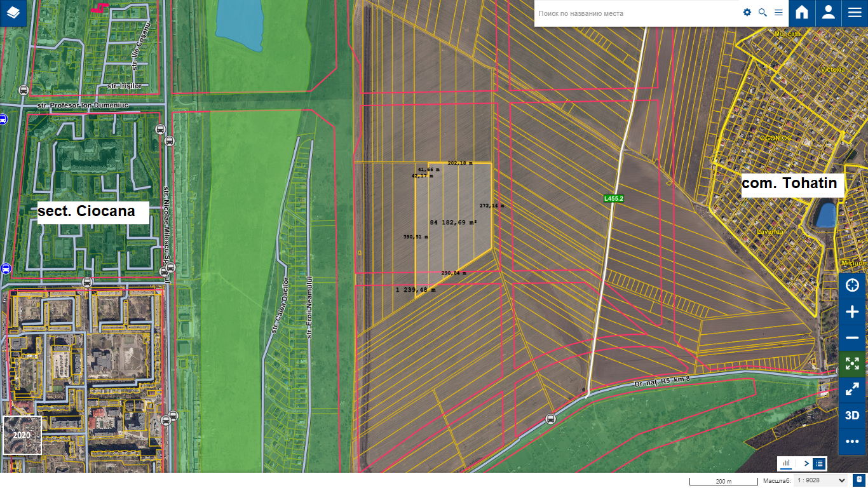
Task: Open the 2020 basemap imagery thumbnail
Action: click(22, 435)
